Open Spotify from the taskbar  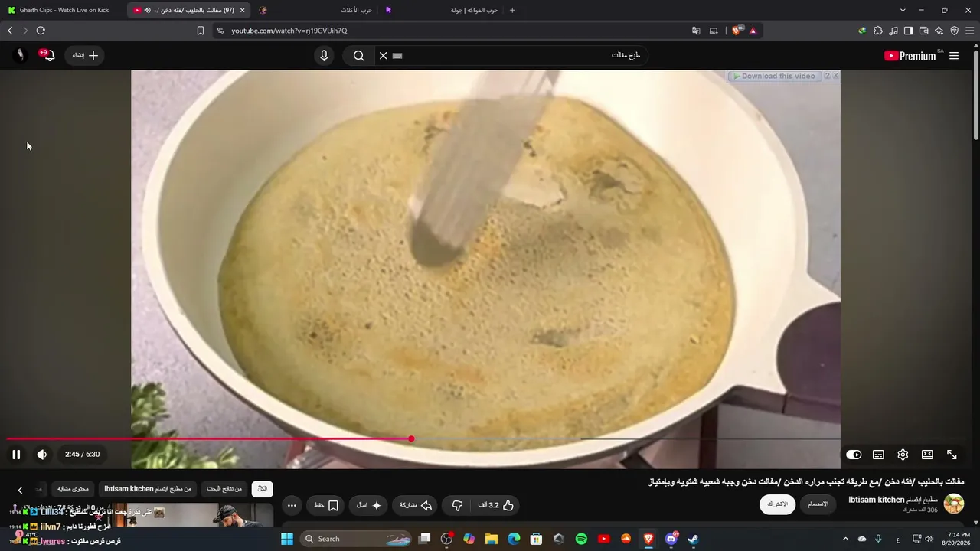pos(581,539)
